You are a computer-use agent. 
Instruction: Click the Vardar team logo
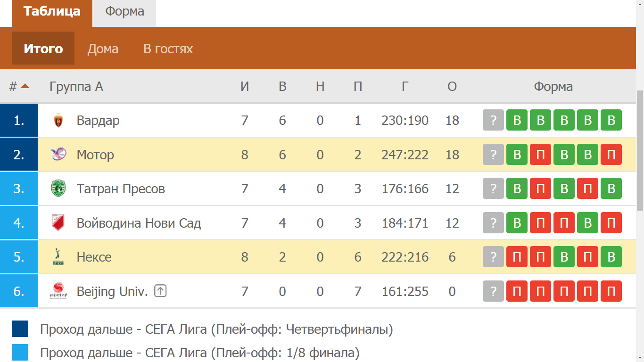[58, 121]
